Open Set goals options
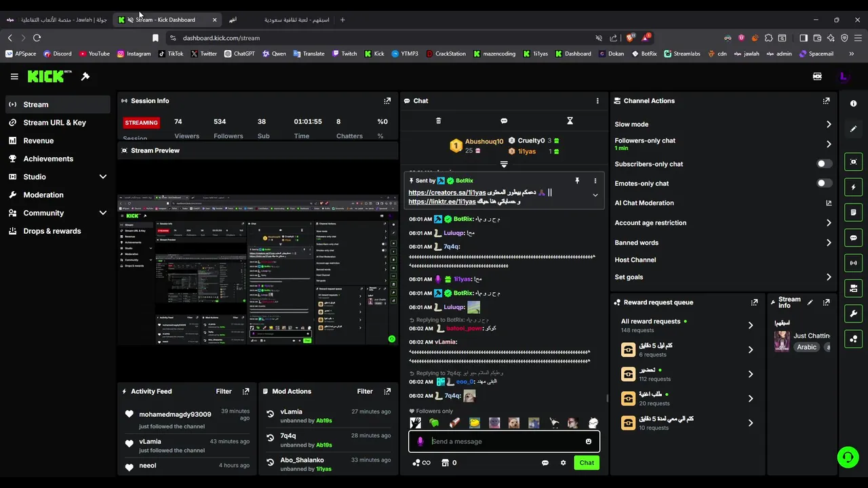The width and height of the screenshot is (868, 488). (x=723, y=277)
